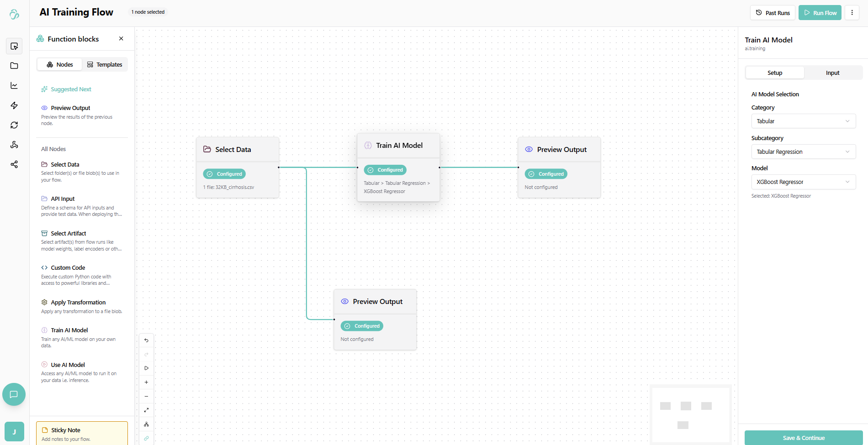The image size is (868, 445).
Task: Close the Function blocks panel
Action: click(x=121, y=39)
